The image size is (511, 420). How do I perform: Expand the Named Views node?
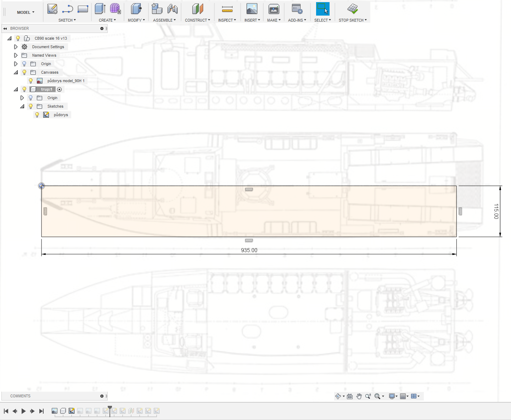[x=16, y=55]
